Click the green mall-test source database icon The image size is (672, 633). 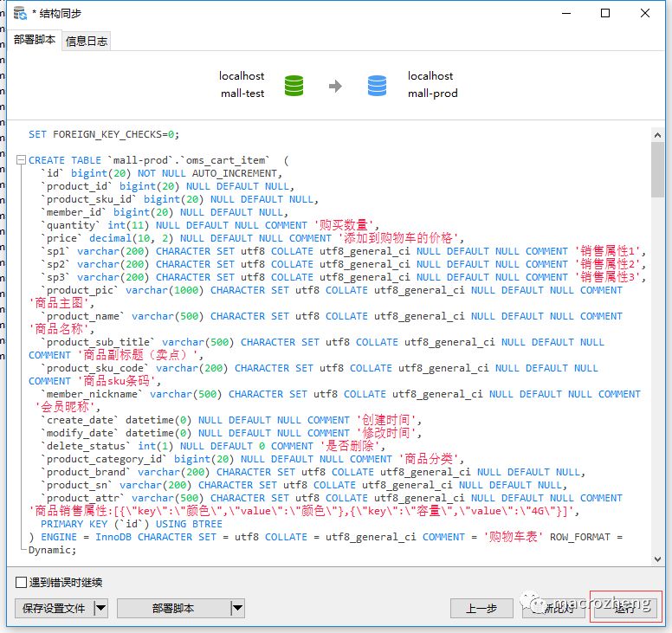(294, 86)
